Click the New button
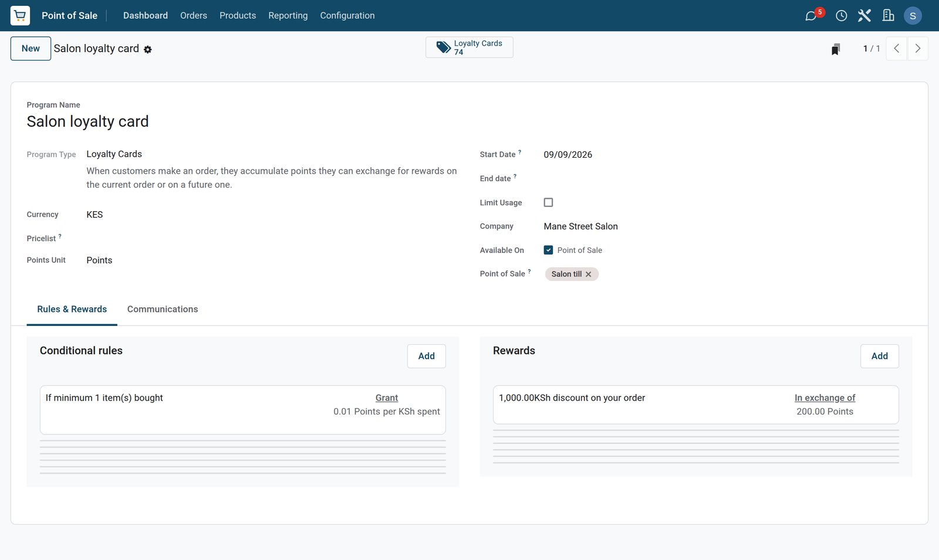939x560 pixels. click(x=31, y=49)
